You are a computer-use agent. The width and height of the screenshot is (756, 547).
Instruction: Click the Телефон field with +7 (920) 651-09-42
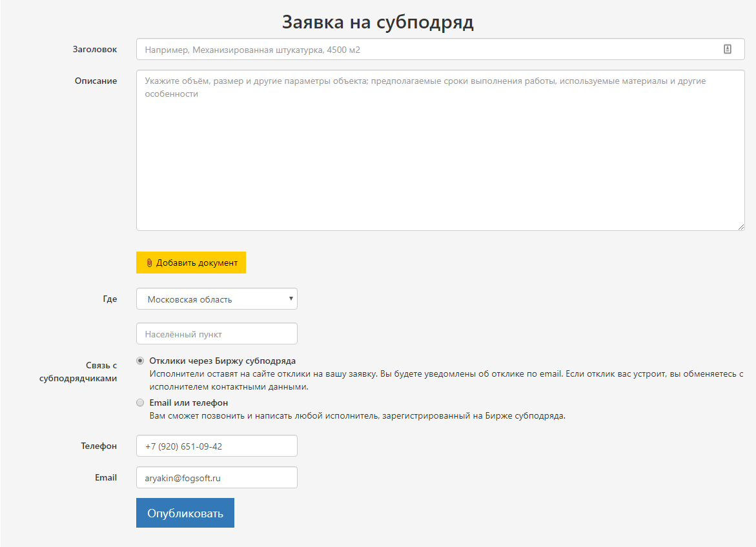click(x=216, y=446)
